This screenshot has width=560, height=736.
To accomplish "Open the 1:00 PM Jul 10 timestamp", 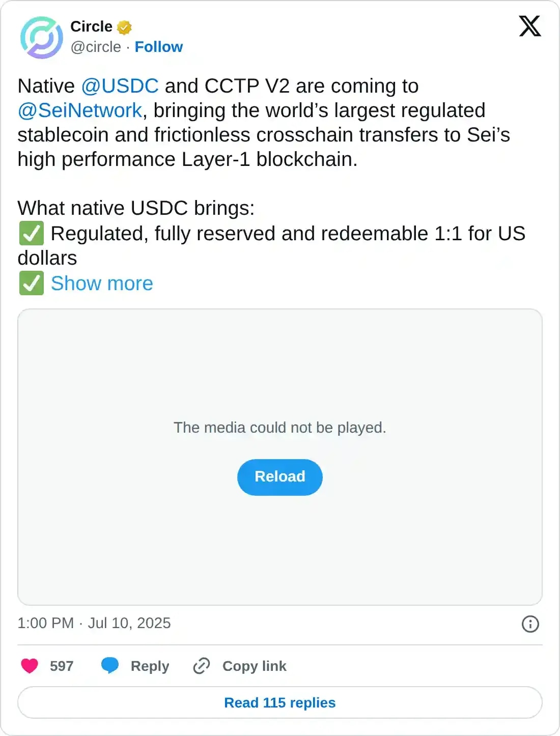I will pos(94,623).
